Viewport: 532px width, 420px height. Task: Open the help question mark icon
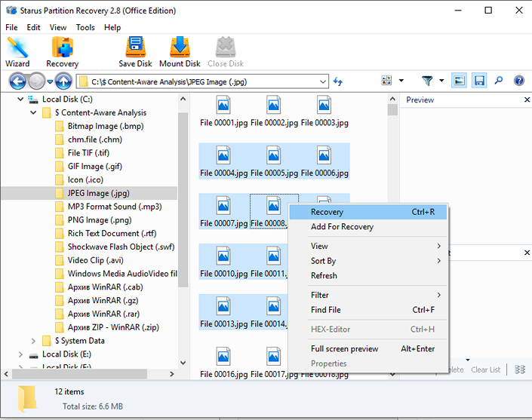(518, 81)
